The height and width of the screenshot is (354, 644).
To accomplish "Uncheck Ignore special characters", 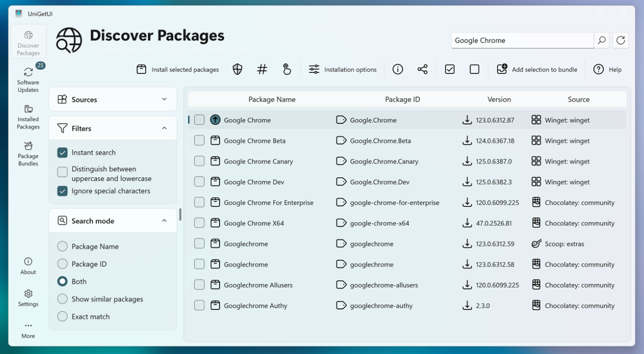I will coord(62,191).
